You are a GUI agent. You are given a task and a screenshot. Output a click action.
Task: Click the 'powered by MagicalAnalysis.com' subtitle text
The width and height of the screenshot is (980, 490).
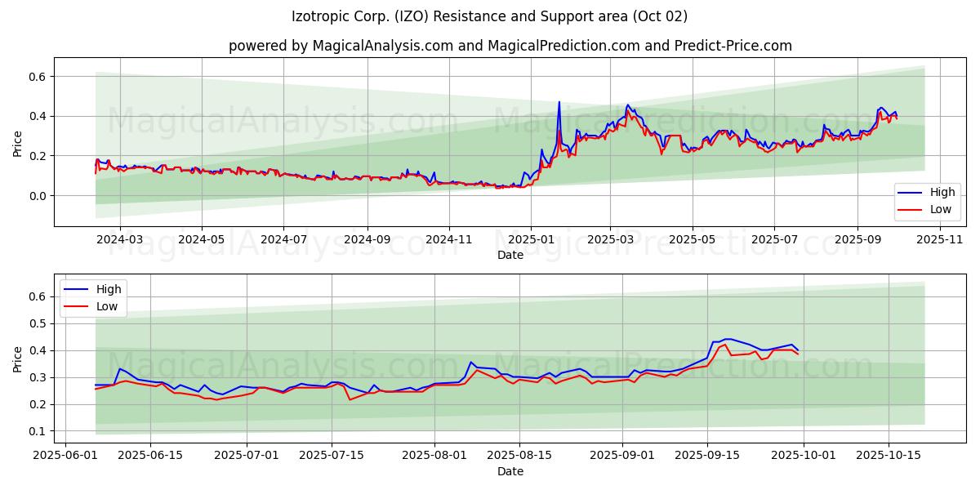click(x=341, y=46)
